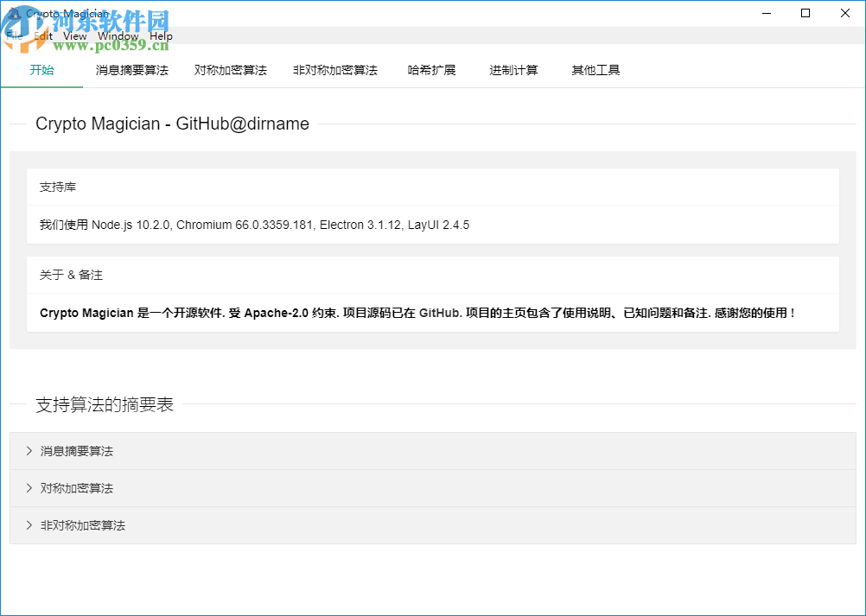Open the View menu
The width and height of the screenshot is (866, 616).
(x=74, y=35)
